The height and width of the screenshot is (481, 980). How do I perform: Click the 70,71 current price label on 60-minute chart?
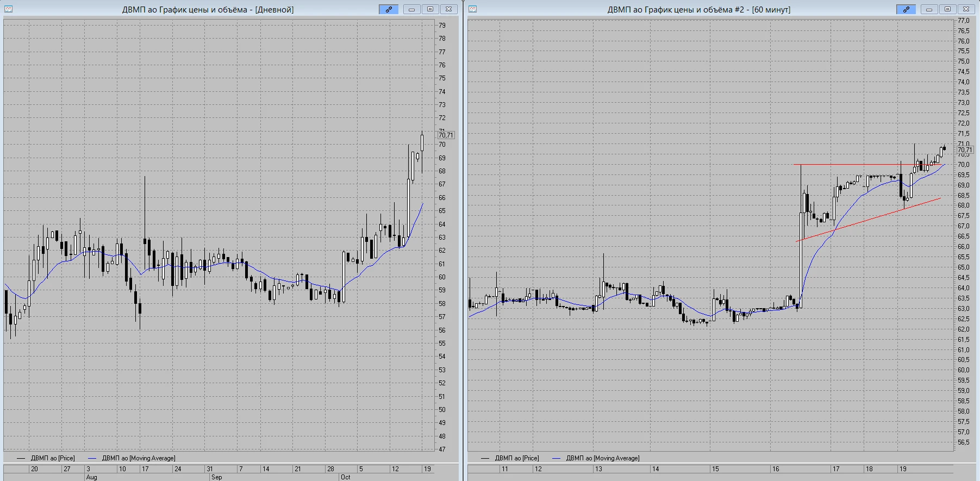[x=965, y=150]
